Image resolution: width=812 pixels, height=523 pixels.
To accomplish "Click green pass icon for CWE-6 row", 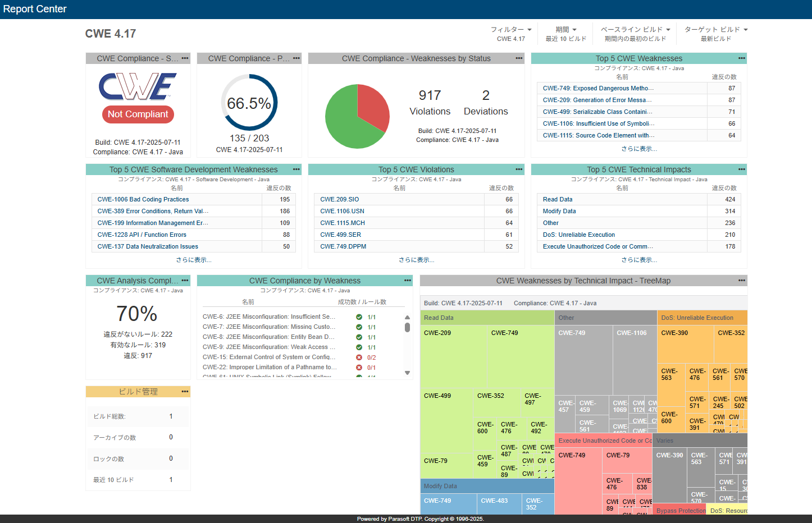I will coord(359,317).
